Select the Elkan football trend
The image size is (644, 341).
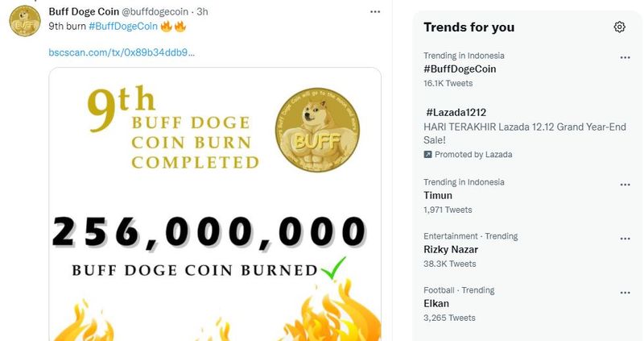[436, 303]
